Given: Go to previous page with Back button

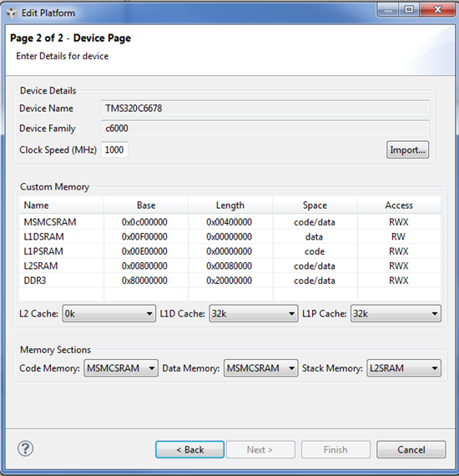Looking at the screenshot, I should point(190,449).
